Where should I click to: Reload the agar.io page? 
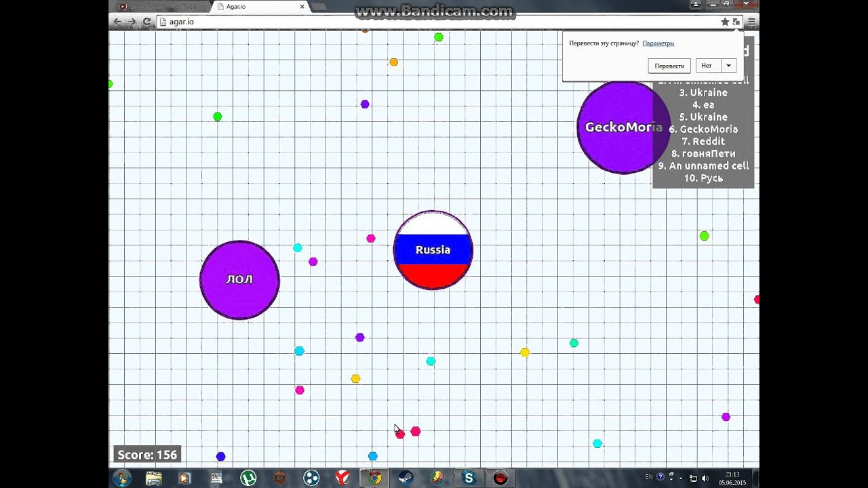[146, 22]
